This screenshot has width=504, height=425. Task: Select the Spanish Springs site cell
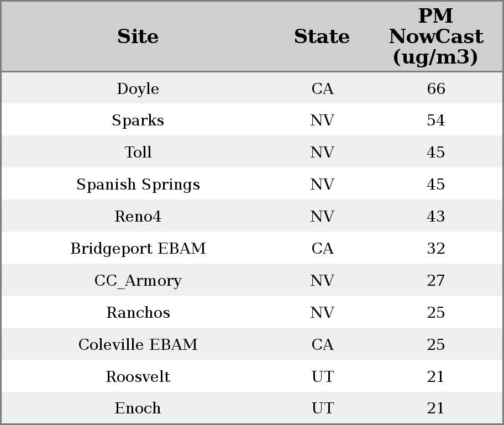[x=138, y=185]
